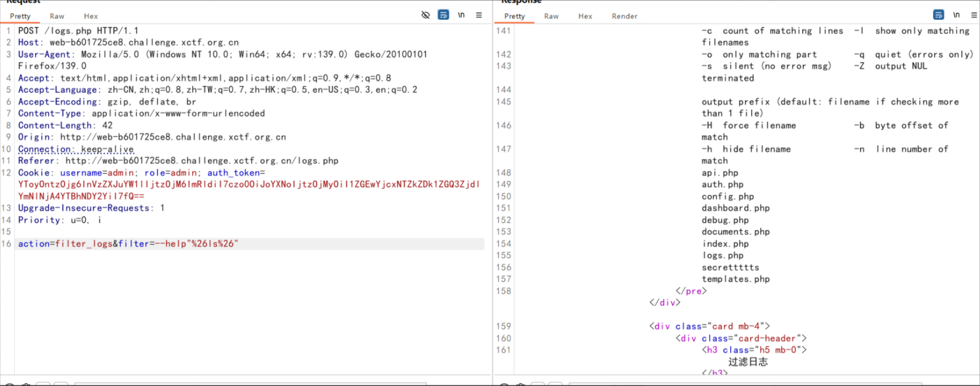Click the h3 class="h5 mb-0" tag

click(x=755, y=350)
